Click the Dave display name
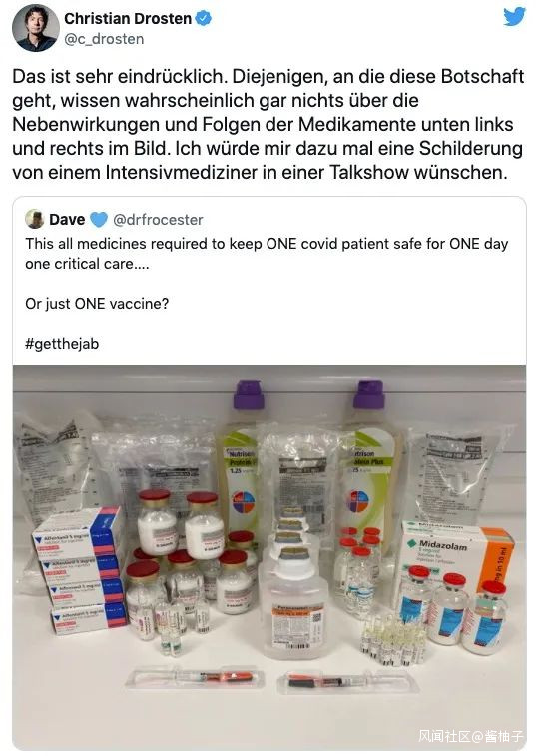The image size is (536, 756). [x=67, y=220]
